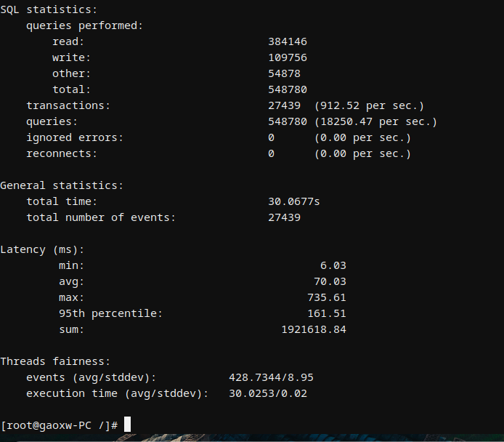
Task: Click the '(912.52 per sec.)' transactions rate
Action: (x=369, y=106)
